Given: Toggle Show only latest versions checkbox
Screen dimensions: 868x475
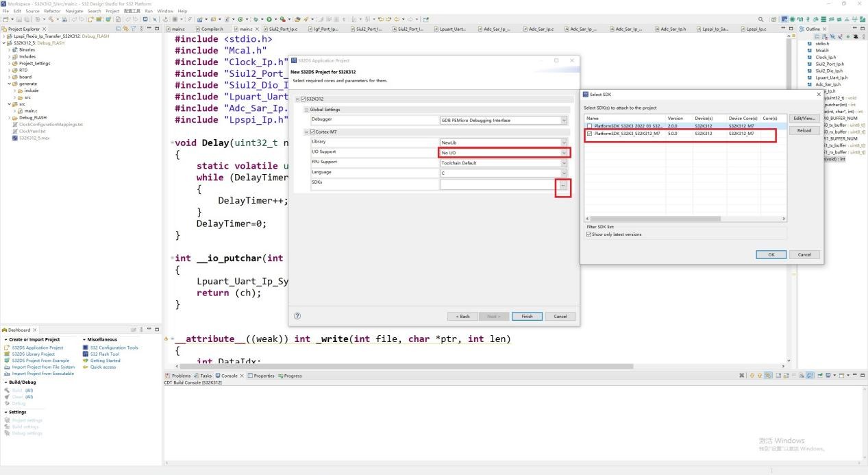Looking at the screenshot, I should (x=589, y=234).
